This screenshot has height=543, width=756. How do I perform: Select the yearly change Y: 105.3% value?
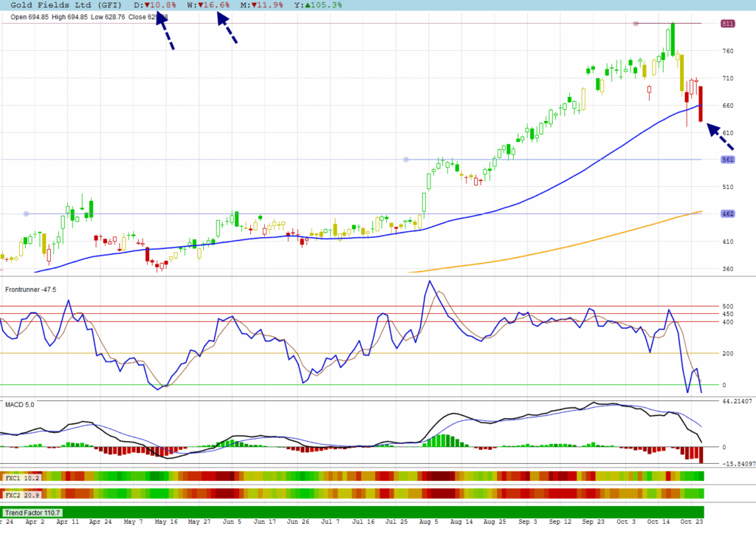pyautogui.click(x=318, y=4)
